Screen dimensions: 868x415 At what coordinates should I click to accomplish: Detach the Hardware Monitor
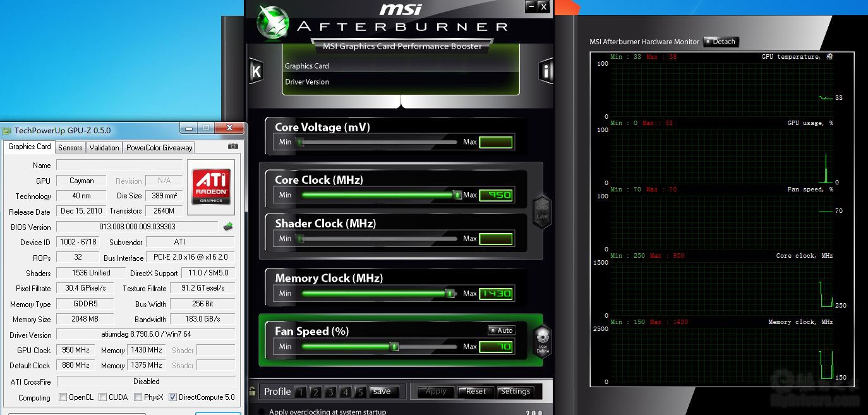coord(721,42)
